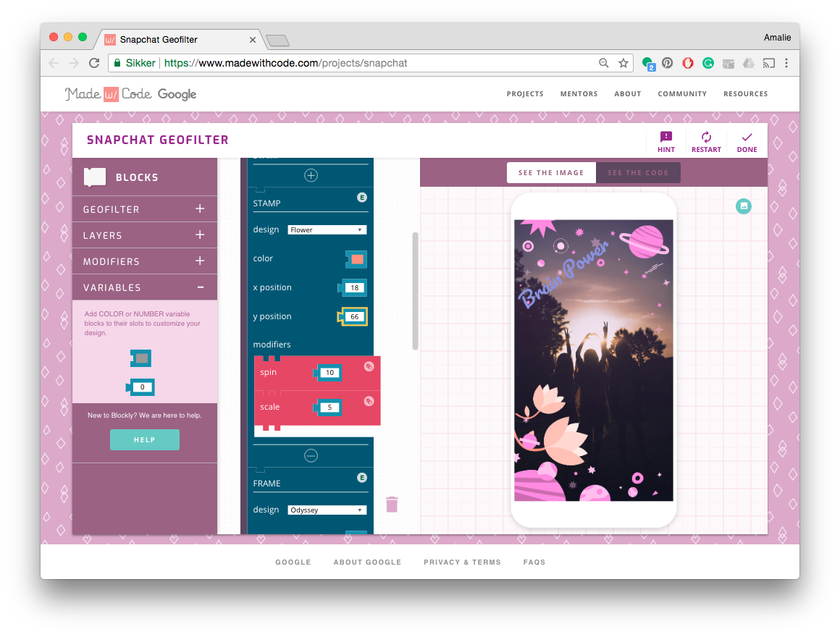
Task: Remove the layer with the minus circle
Action: pyautogui.click(x=311, y=455)
